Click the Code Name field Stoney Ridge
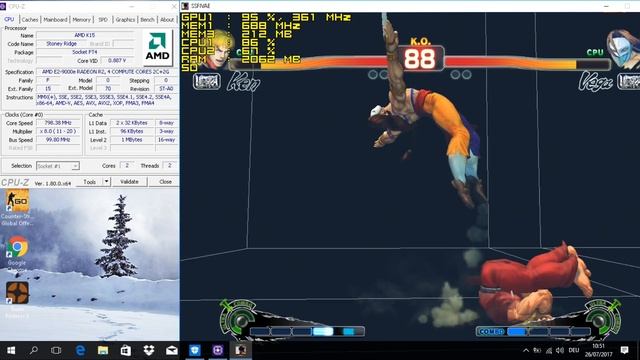Image resolution: width=640 pixels, height=360 pixels. [x=61, y=44]
